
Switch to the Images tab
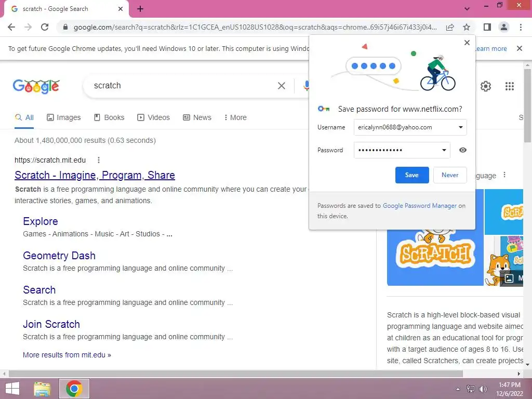click(64, 117)
